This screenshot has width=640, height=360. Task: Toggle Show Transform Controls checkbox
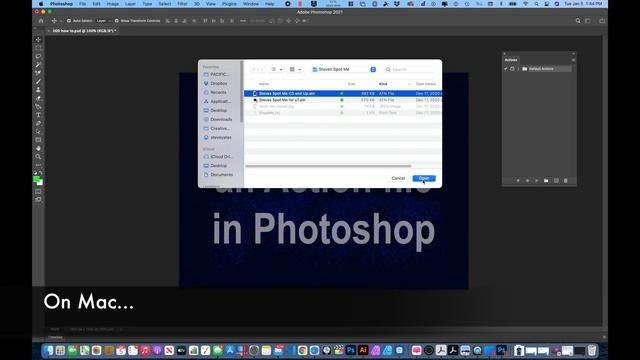pos(117,21)
